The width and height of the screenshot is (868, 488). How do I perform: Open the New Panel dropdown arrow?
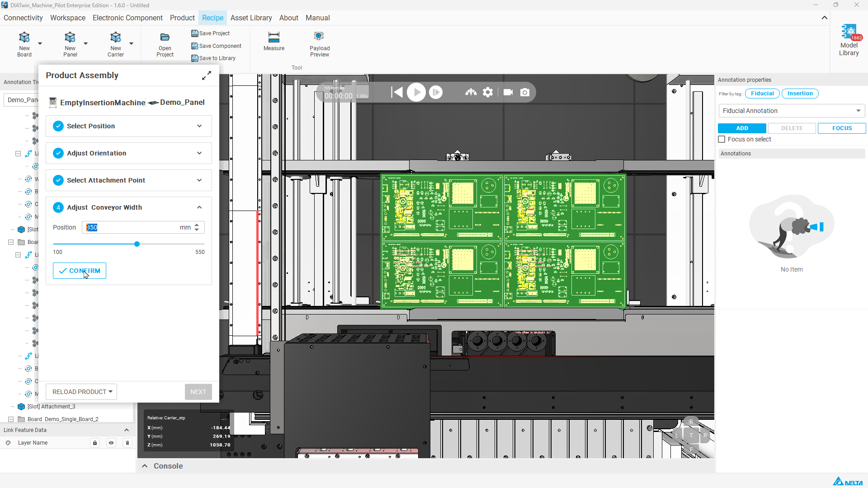[x=85, y=43]
